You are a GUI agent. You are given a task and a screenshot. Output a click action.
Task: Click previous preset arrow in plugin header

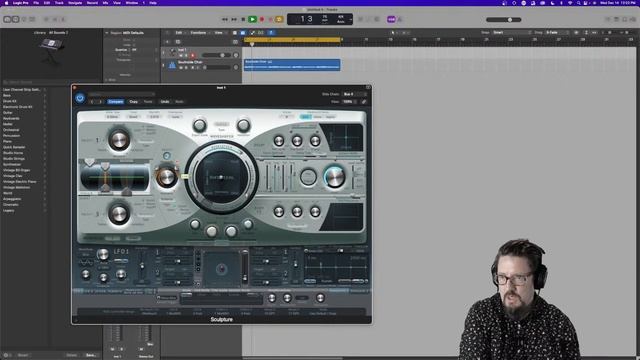92,102
